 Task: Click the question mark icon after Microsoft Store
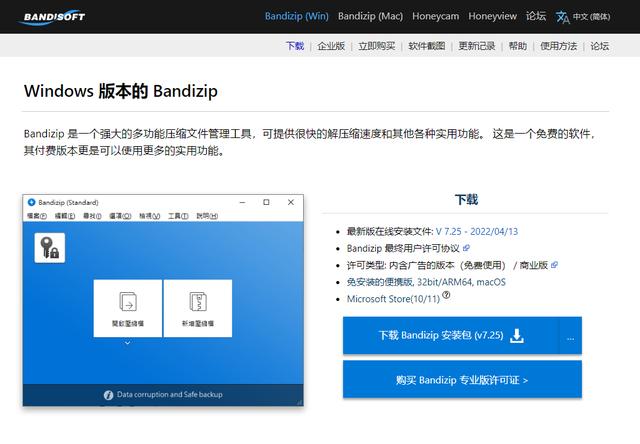coord(447,295)
